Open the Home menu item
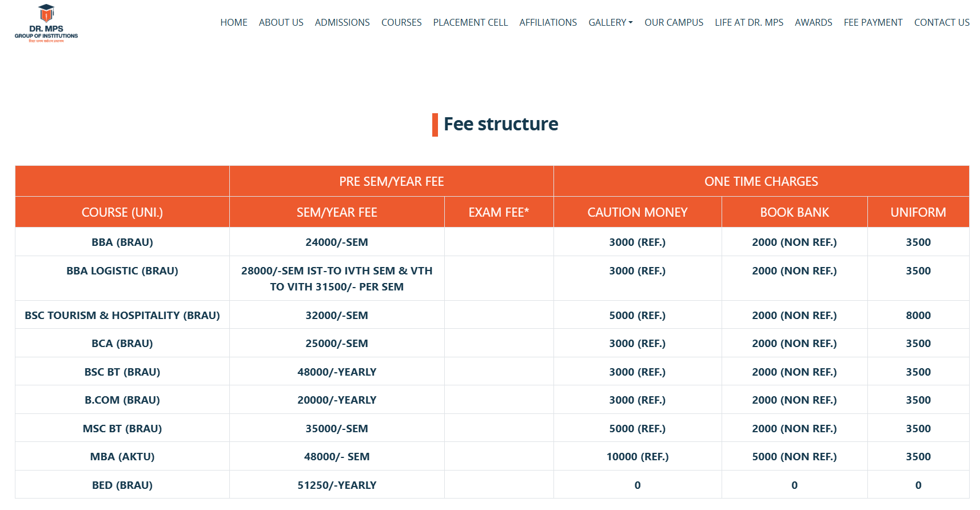This screenshot has height=510, width=980. (234, 22)
